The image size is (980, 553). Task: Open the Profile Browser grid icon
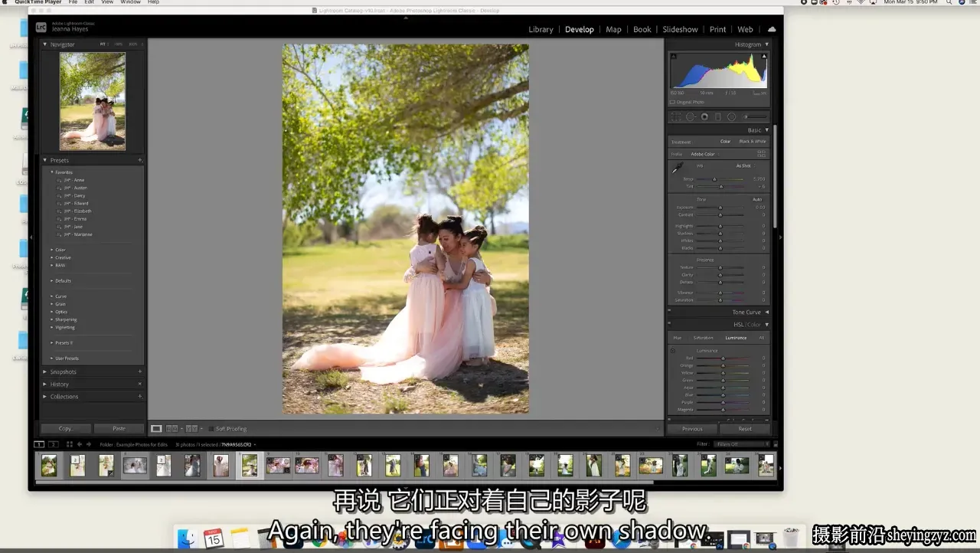tap(761, 153)
